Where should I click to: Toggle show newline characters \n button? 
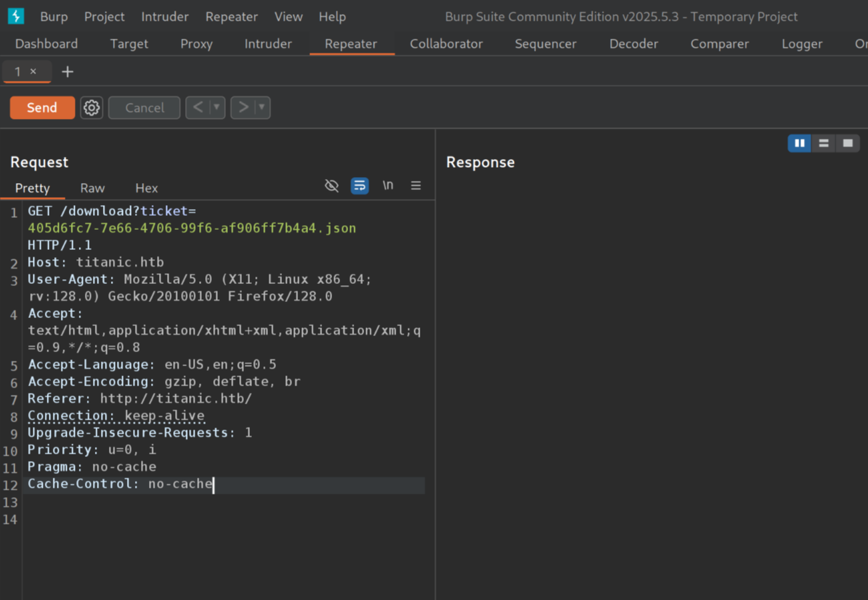(x=388, y=185)
